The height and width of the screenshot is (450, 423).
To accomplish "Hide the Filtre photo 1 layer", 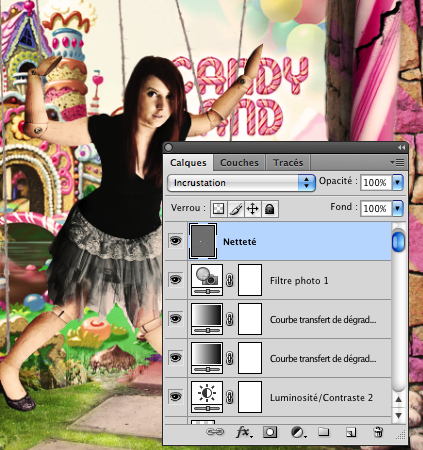I will click(176, 280).
